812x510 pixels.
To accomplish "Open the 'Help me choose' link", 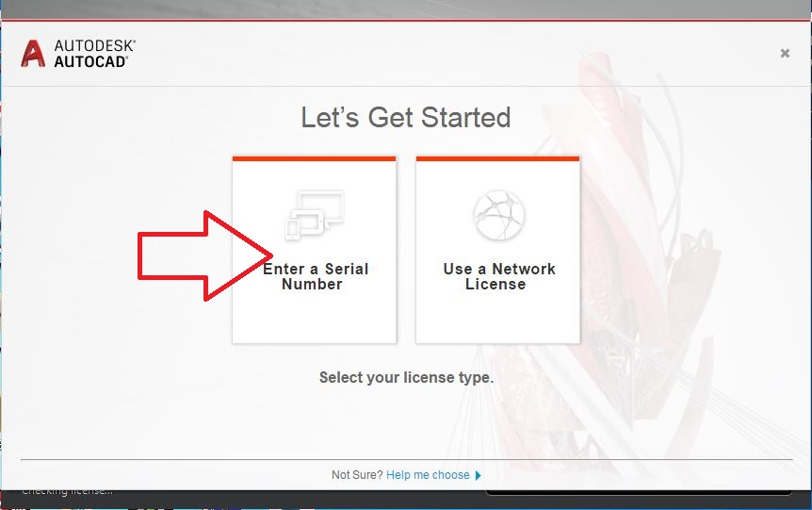I will click(x=428, y=475).
